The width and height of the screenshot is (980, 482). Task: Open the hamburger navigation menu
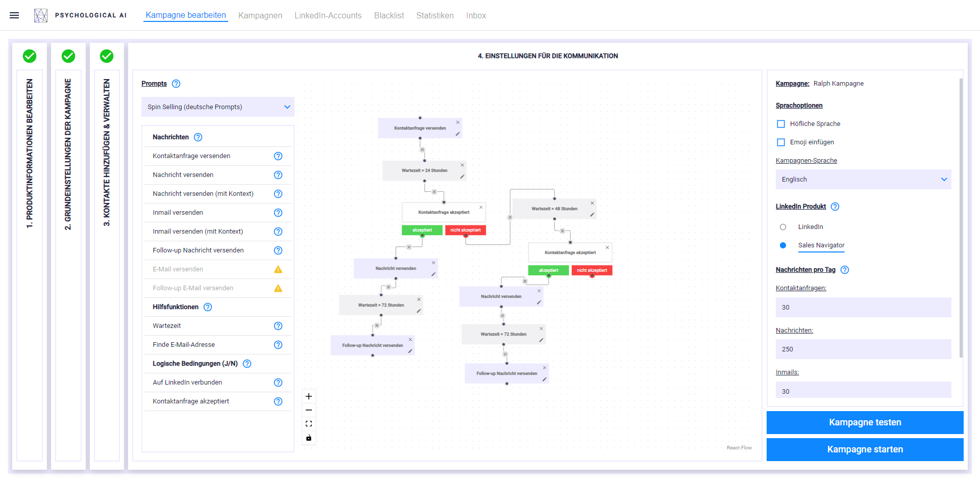click(14, 15)
